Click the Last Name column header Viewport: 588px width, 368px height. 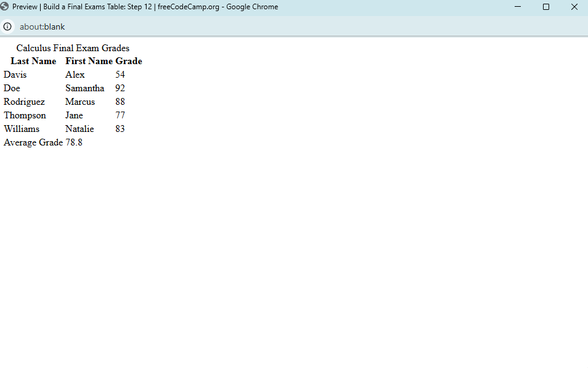coord(33,61)
